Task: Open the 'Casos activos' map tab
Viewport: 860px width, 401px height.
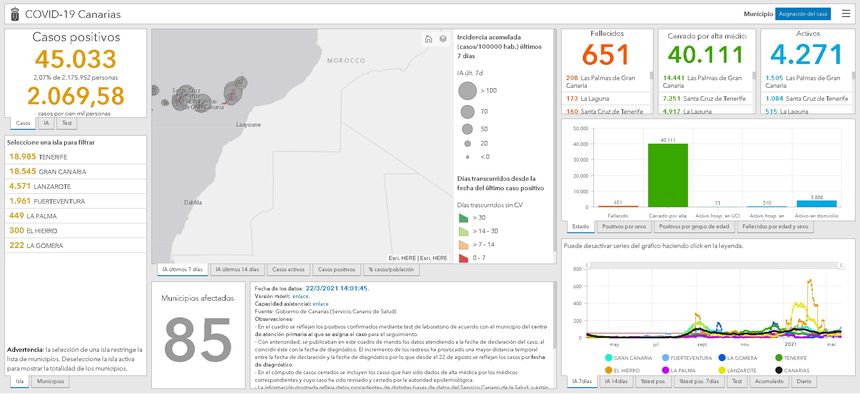Action: tap(288, 270)
